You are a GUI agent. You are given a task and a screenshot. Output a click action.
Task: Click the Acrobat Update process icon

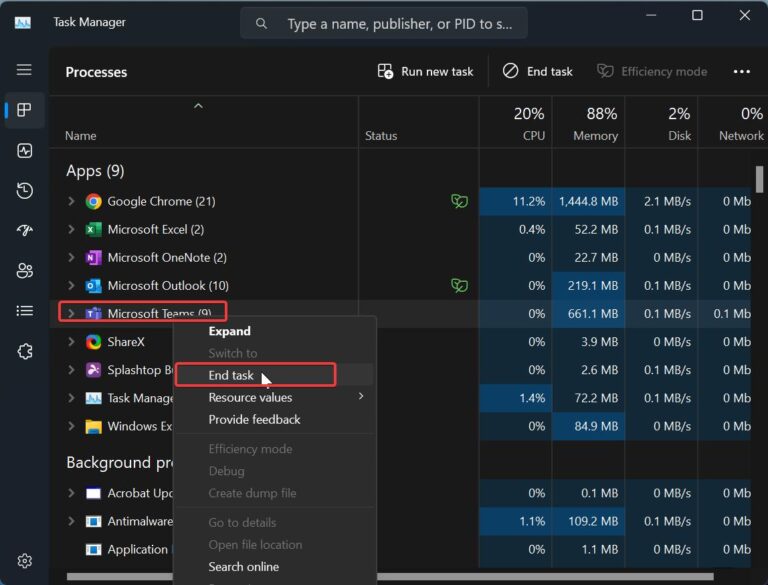[93, 493]
